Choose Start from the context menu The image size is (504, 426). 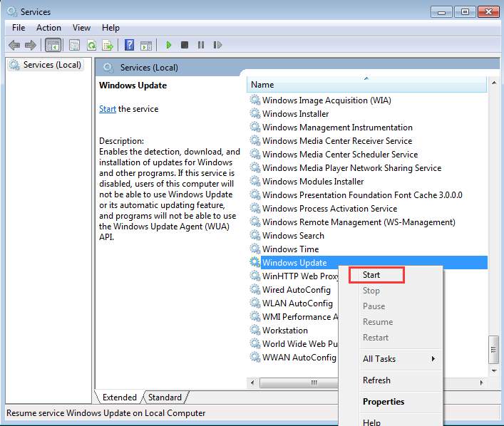click(x=371, y=275)
